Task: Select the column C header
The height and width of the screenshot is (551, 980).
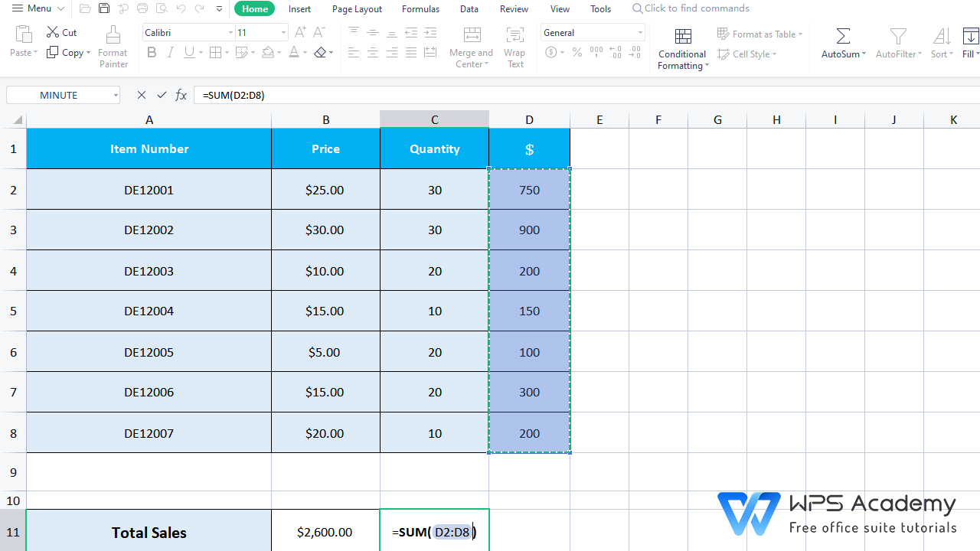Action: click(434, 119)
